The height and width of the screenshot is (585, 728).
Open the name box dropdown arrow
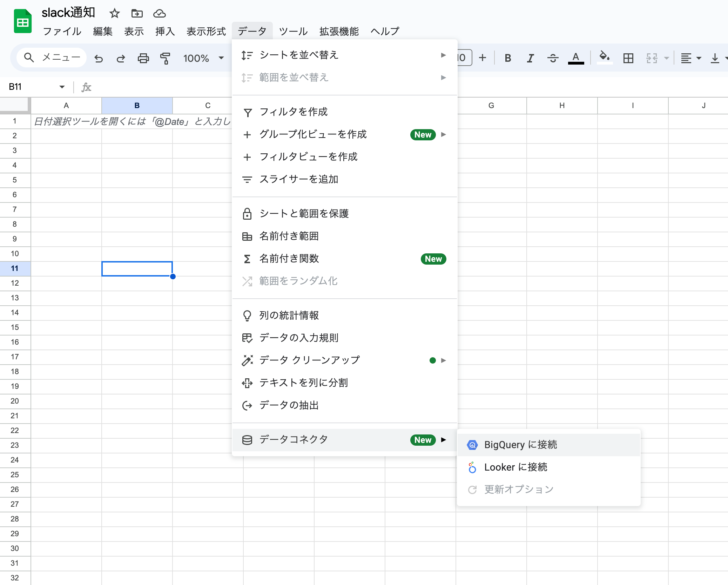(x=62, y=87)
